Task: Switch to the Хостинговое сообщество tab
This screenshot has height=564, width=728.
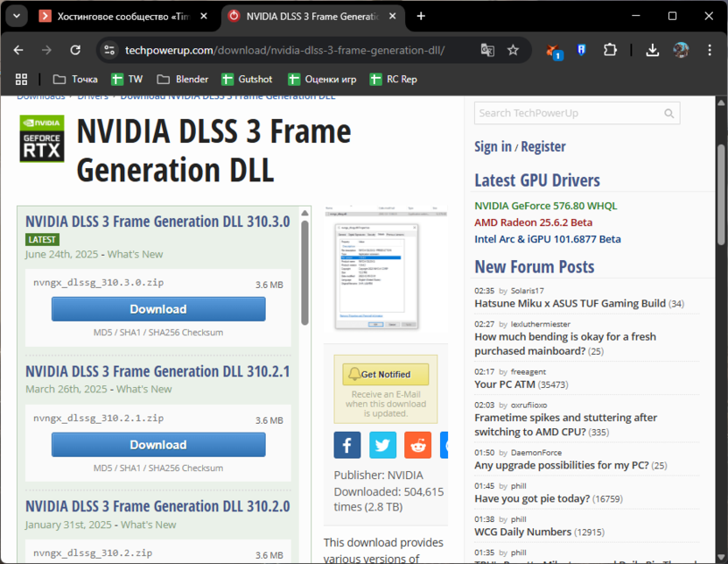Action: pos(115,17)
